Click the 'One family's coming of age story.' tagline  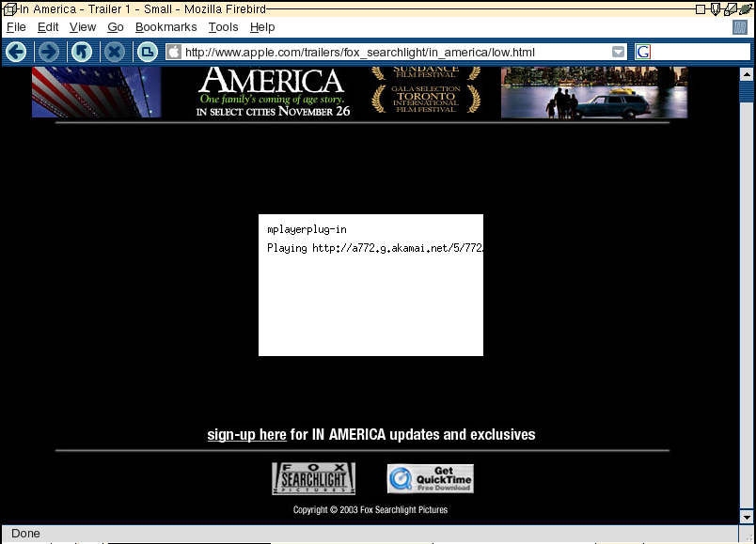[x=273, y=100]
